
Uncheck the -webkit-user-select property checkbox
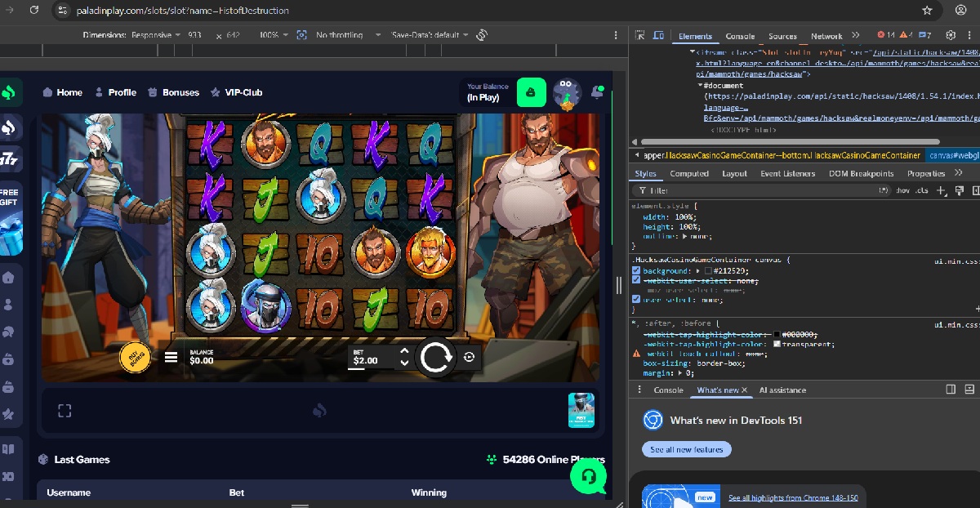pyautogui.click(x=637, y=280)
